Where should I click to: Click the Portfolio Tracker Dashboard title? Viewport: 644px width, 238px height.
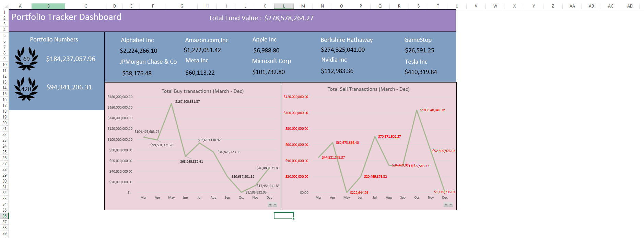(x=67, y=17)
